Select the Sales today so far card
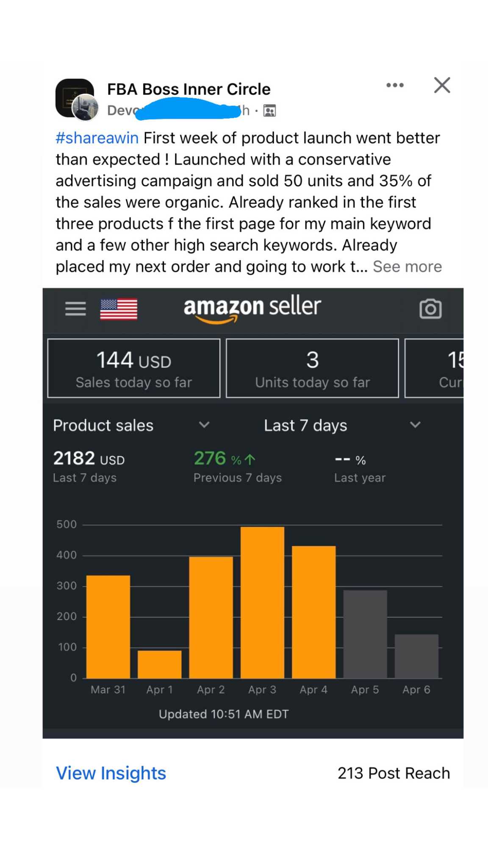The height and width of the screenshot is (868, 488). pos(134,368)
